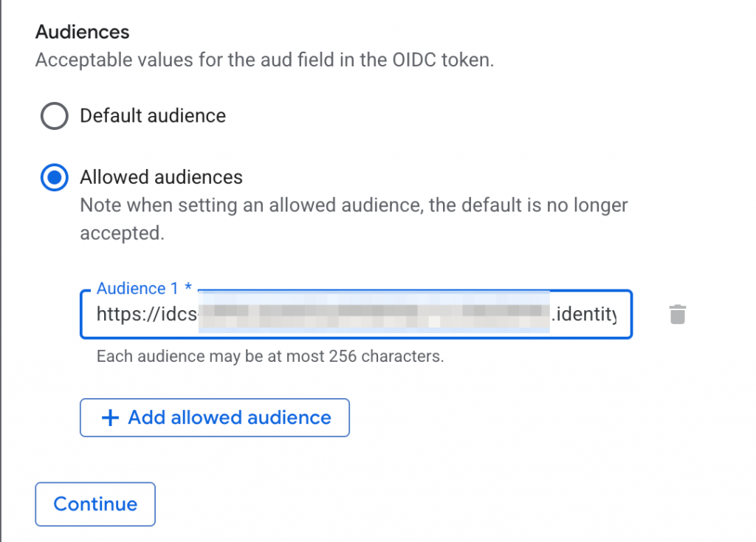Image resolution: width=756 pixels, height=542 pixels.
Task: Select the Allowed audiences radio button
Action: coord(55,177)
